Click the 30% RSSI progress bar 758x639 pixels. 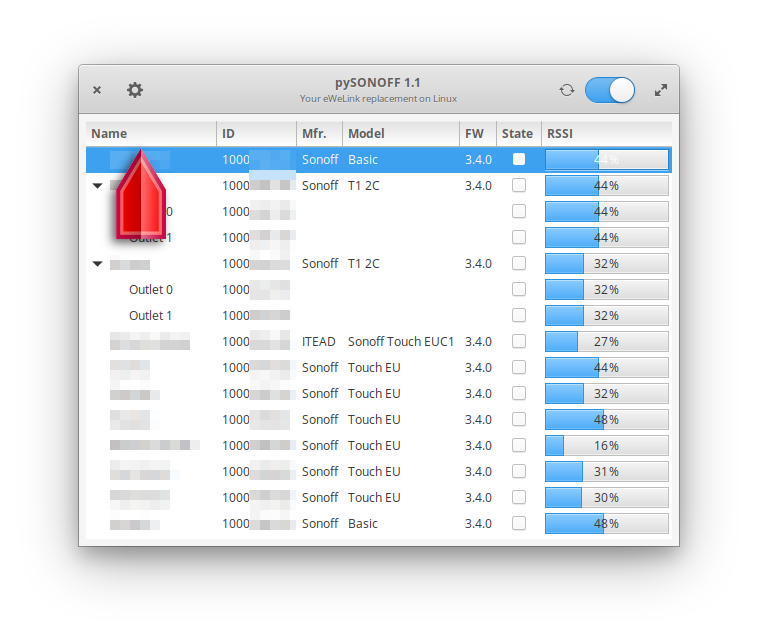(607, 498)
